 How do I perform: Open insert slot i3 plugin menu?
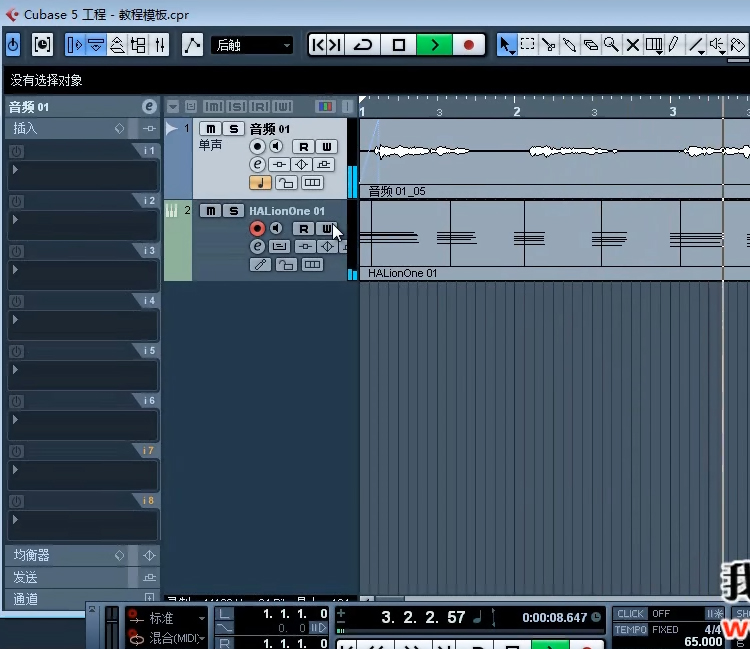[83, 276]
